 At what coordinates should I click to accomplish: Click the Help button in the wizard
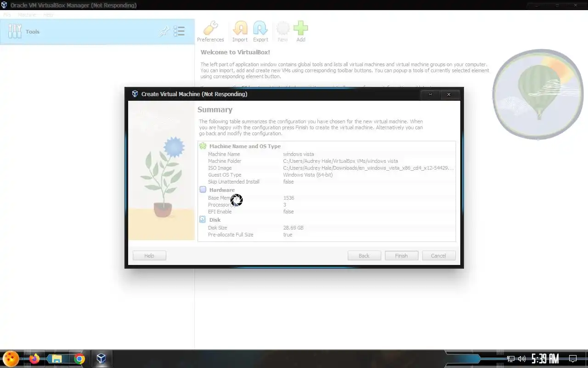[149, 256]
